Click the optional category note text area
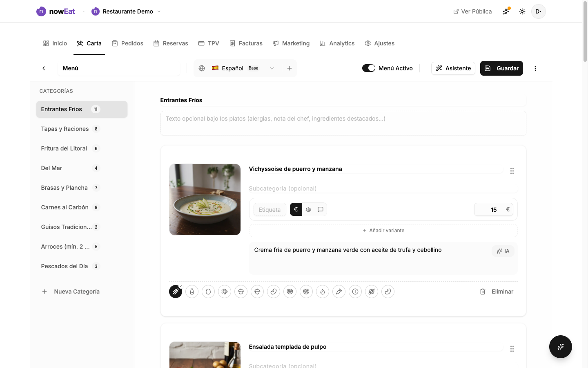 [343, 123]
